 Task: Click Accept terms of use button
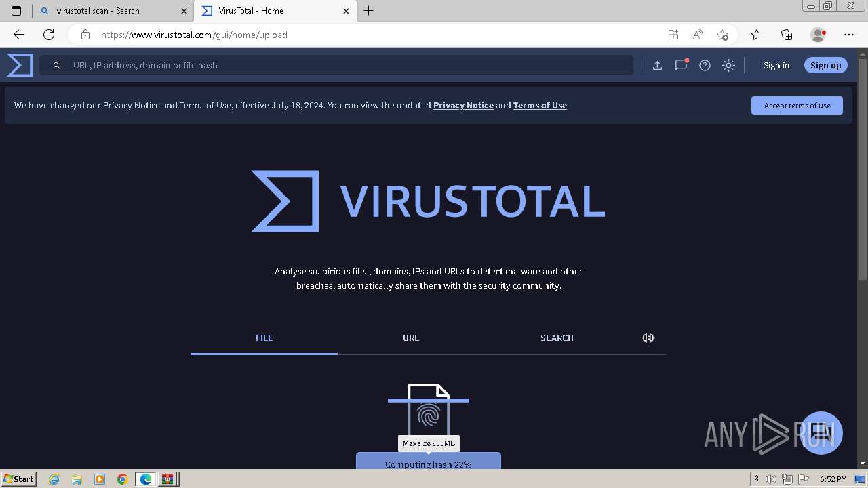[x=797, y=106]
